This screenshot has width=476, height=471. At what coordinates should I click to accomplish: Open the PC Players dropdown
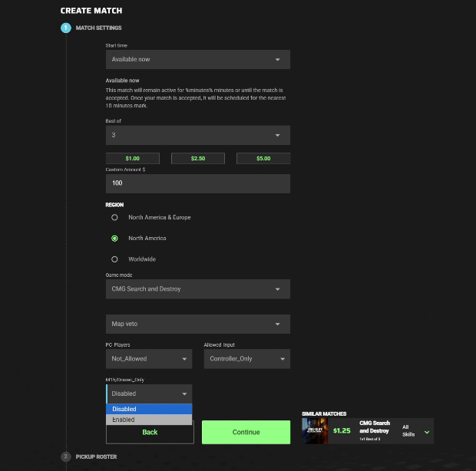(x=149, y=359)
